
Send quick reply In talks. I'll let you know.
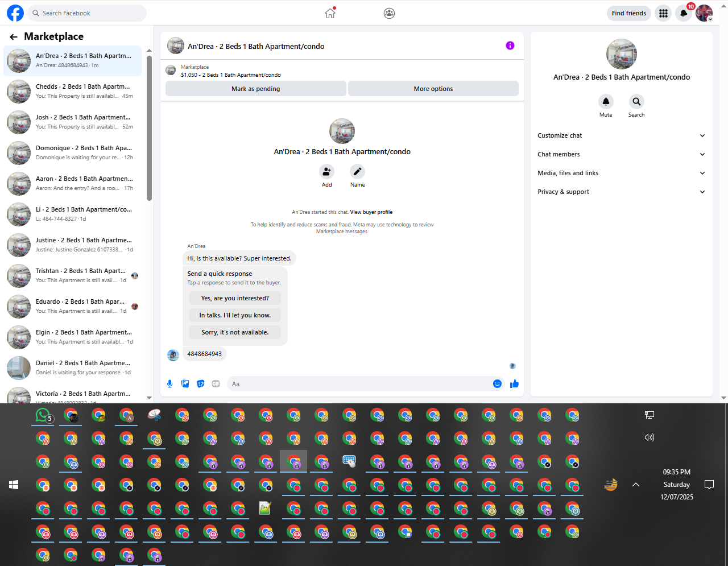[x=235, y=315]
